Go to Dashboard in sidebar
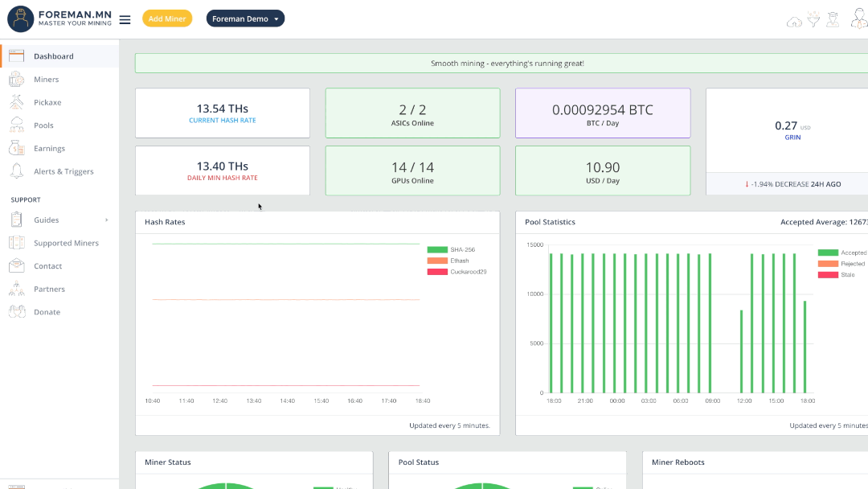 click(54, 56)
